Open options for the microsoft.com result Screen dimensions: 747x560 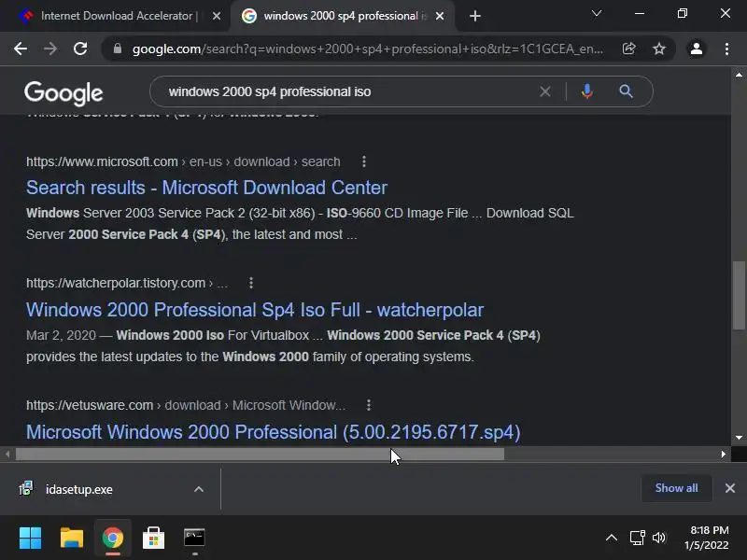tap(364, 161)
